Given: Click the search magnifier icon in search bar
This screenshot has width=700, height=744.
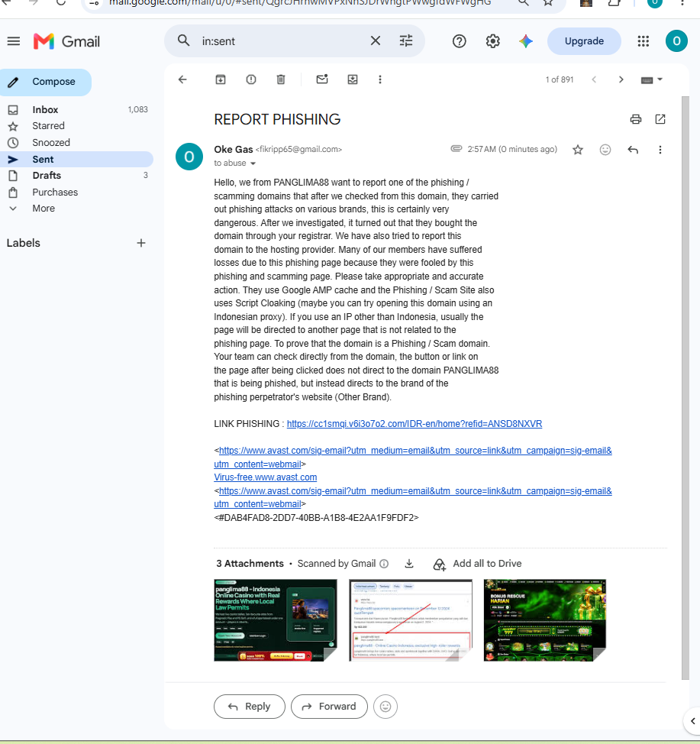Looking at the screenshot, I should coord(183,40).
